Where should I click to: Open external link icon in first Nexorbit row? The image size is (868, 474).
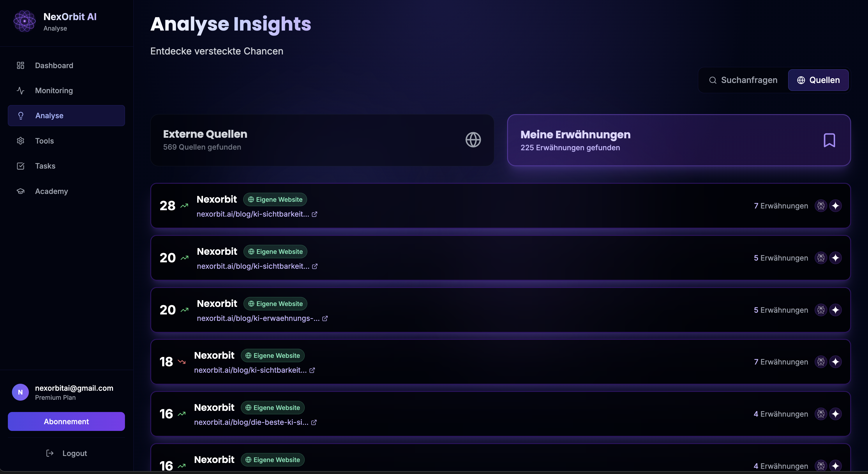pyautogui.click(x=314, y=214)
